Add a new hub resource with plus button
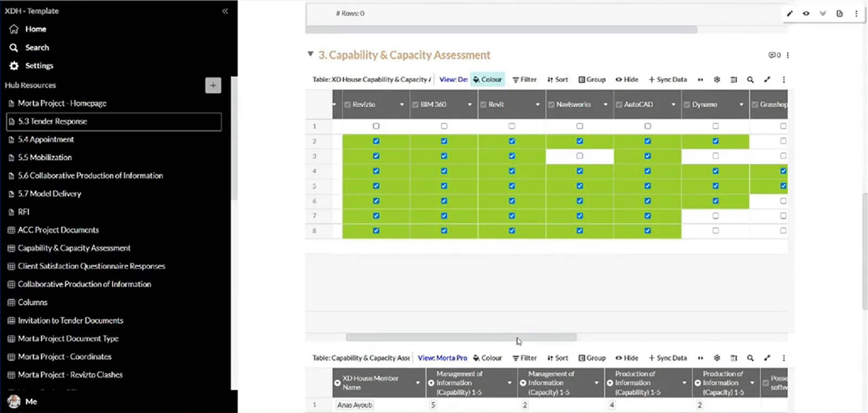Screen dimensions: 868x413 pyautogui.click(x=213, y=85)
